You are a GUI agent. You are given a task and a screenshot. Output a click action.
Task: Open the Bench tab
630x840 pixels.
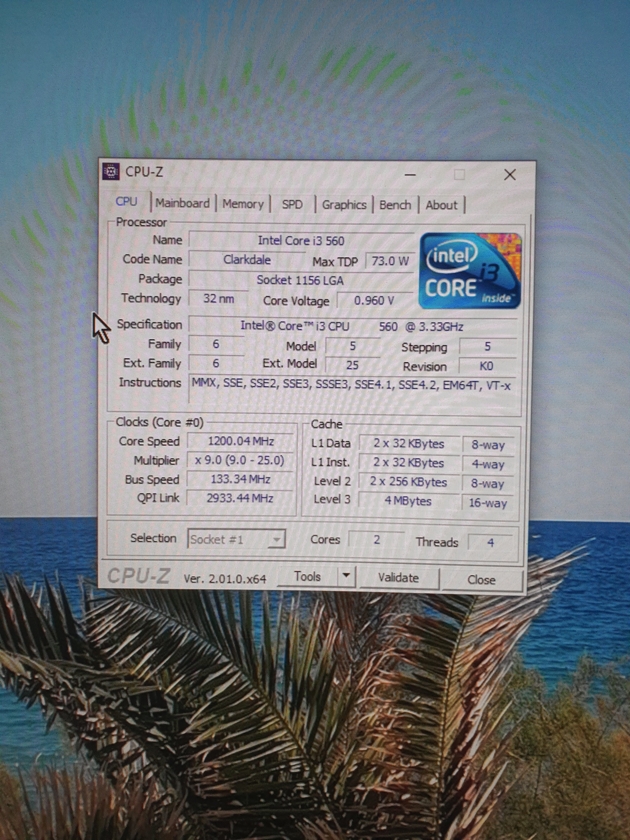[395, 205]
